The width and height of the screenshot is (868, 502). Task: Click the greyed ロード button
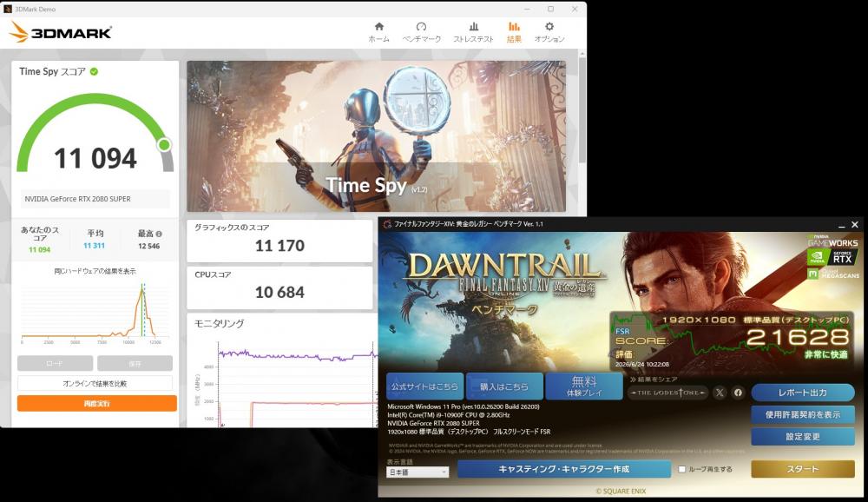tap(55, 364)
